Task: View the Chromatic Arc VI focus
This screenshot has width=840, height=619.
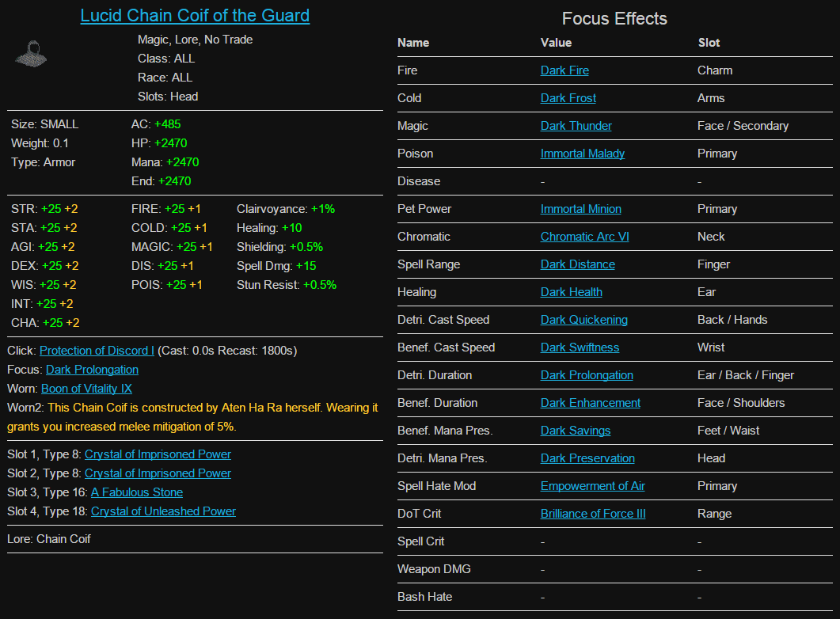Action: point(585,237)
